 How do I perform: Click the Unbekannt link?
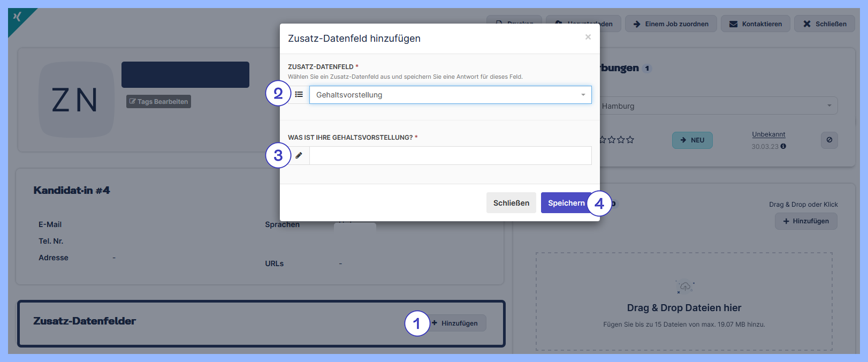pyautogui.click(x=768, y=134)
